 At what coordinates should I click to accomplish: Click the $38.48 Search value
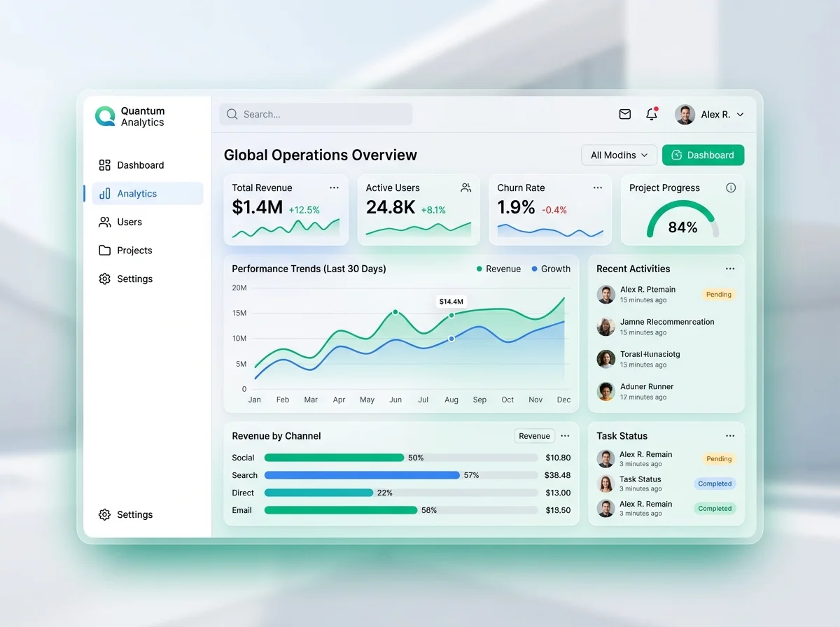(x=557, y=475)
